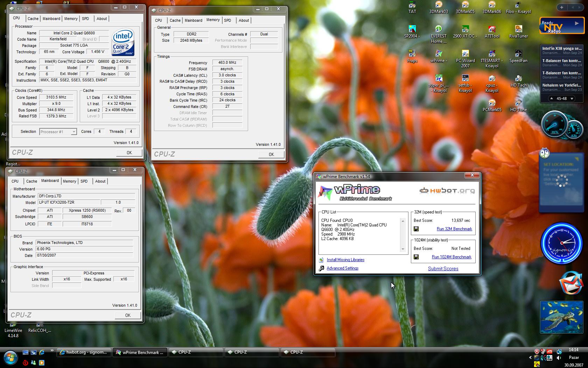Click CPU List scrollbar down arrow

click(x=403, y=249)
